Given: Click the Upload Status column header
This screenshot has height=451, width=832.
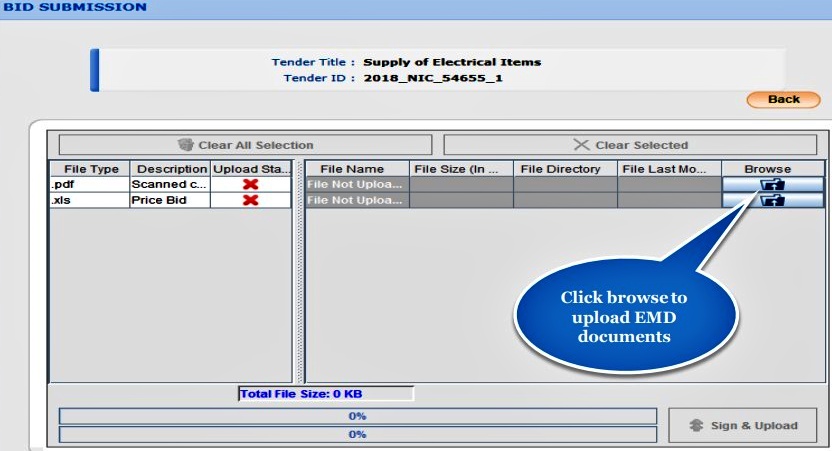Looking at the screenshot, I should [x=251, y=169].
